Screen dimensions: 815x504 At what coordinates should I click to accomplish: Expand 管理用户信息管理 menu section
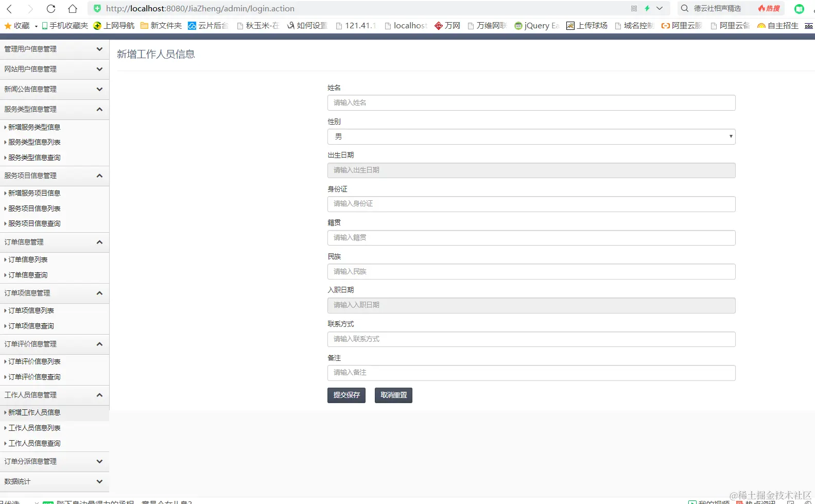[55, 49]
